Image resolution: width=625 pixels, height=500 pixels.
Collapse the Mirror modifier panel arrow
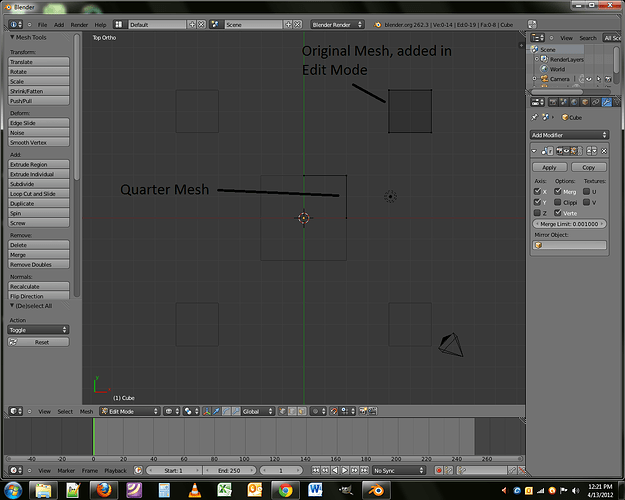pyautogui.click(x=534, y=151)
